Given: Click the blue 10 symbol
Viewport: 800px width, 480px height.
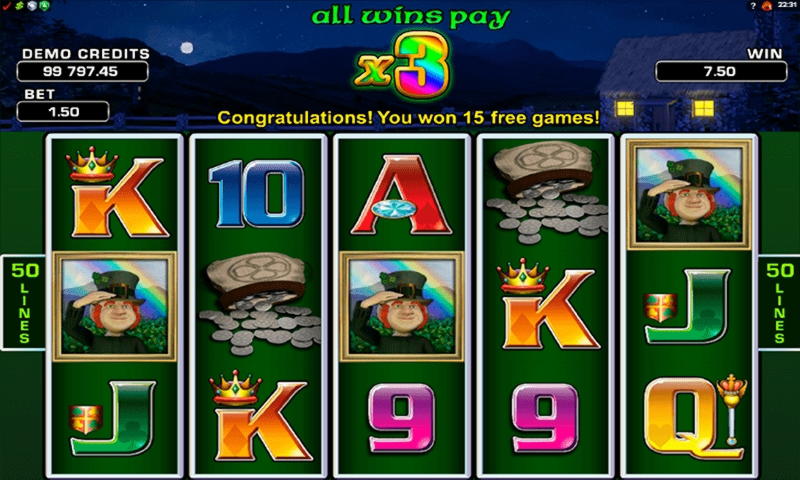Looking at the screenshot, I should coord(257,194).
